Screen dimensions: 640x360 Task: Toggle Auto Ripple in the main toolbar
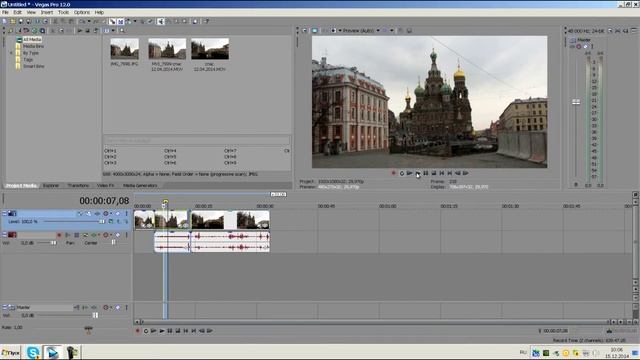[x=129, y=21]
